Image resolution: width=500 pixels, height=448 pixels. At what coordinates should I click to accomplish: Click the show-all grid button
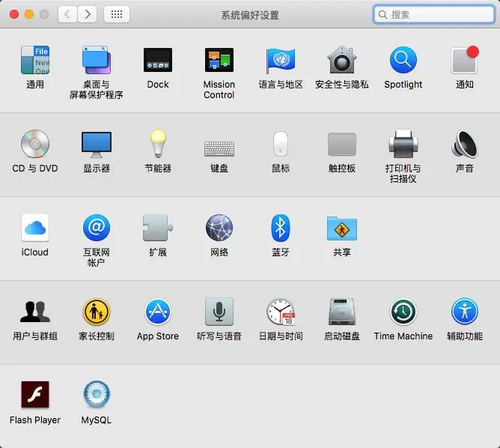coord(117,14)
